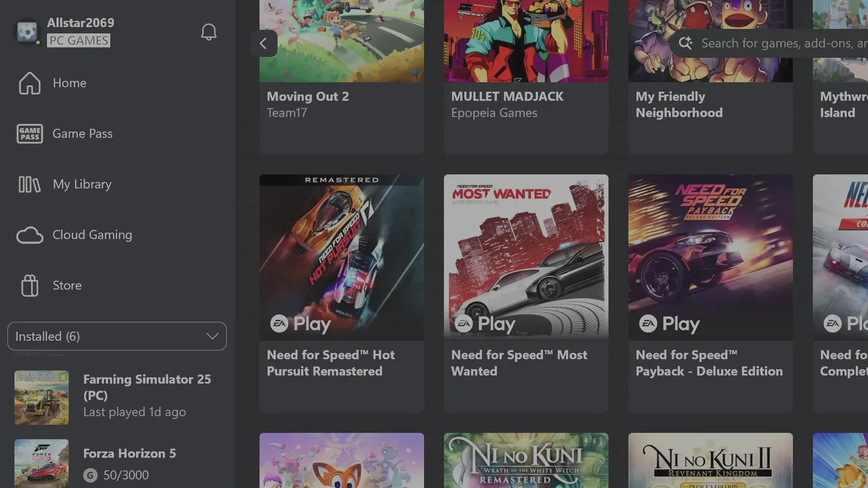The height and width of the screenshot is (488, 868).
Task: Click Need for Speed Payback - Deluxe Edition title
Action: coord(709,363)
